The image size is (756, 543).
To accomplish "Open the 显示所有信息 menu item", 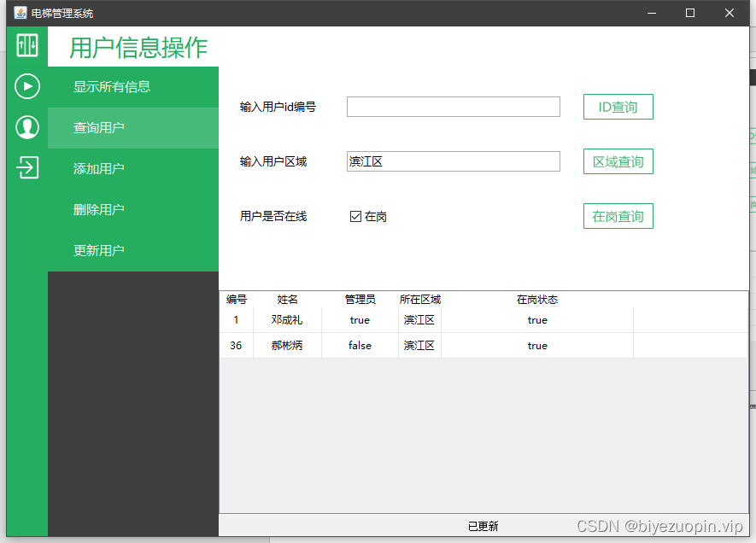I will [132, 86].
